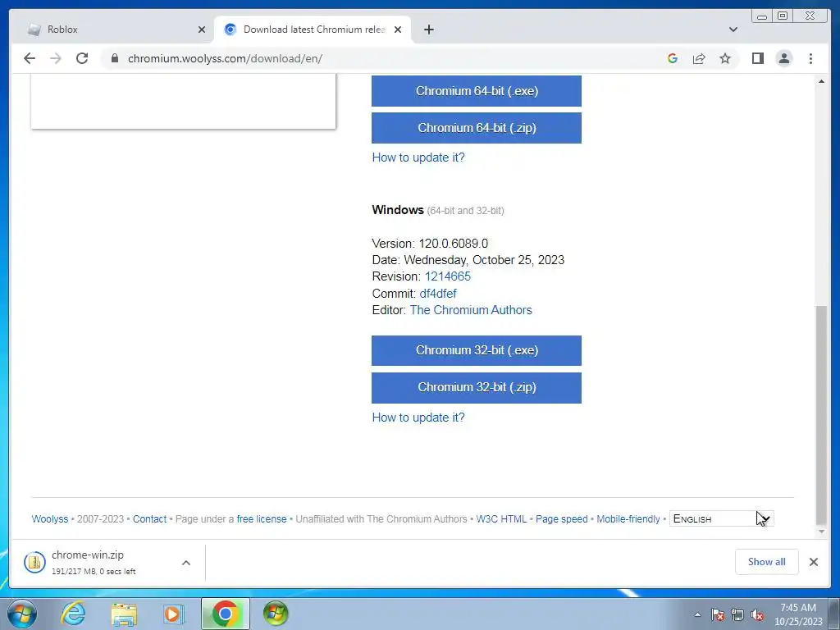Click the Google icon in the address bar
The image size is (840, 630).
[x=673, y=58]
